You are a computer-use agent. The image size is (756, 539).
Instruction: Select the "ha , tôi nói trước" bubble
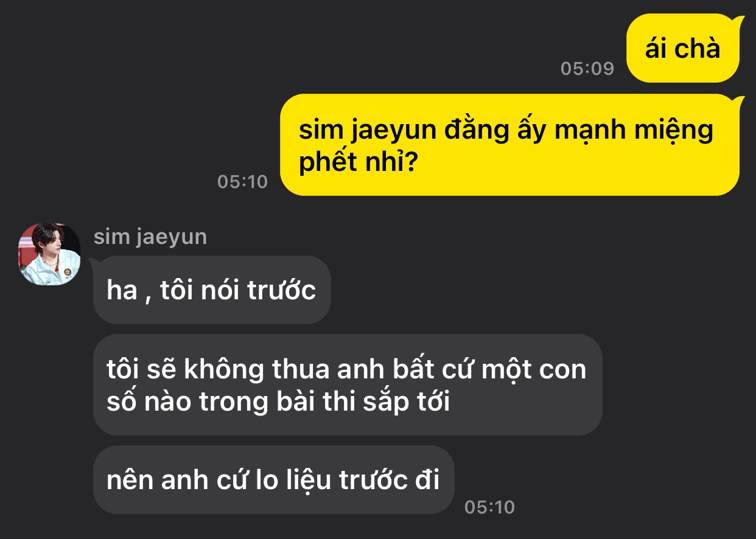click(212, 290)
